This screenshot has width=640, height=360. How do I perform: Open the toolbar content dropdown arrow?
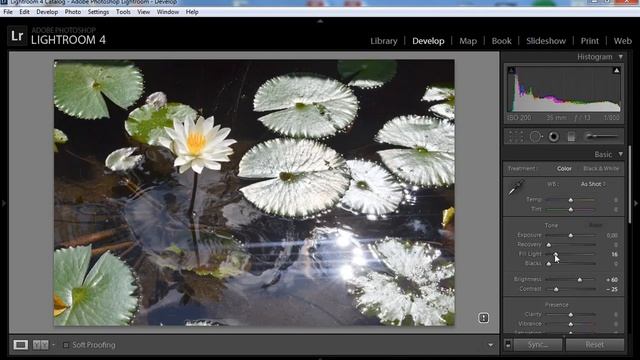click(x=491, y=345)
